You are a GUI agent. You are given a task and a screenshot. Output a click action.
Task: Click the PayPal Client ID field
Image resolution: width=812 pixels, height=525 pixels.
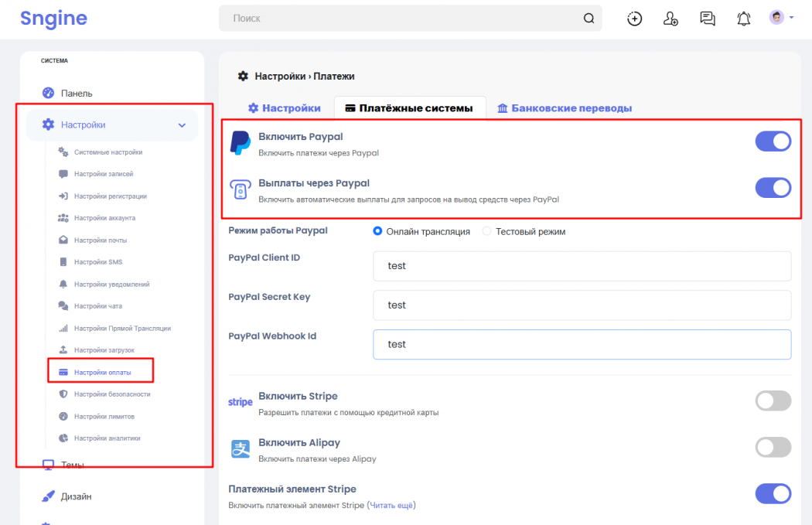582,266
